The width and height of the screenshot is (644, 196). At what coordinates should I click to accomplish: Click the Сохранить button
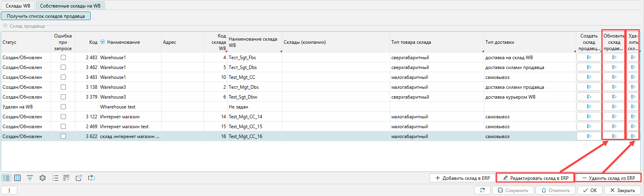513,190
